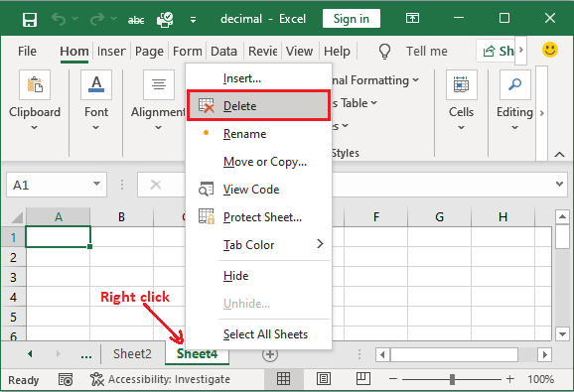Click the Alignment group icon
This screenshot has height=392, width=574.
click(159, 84)
